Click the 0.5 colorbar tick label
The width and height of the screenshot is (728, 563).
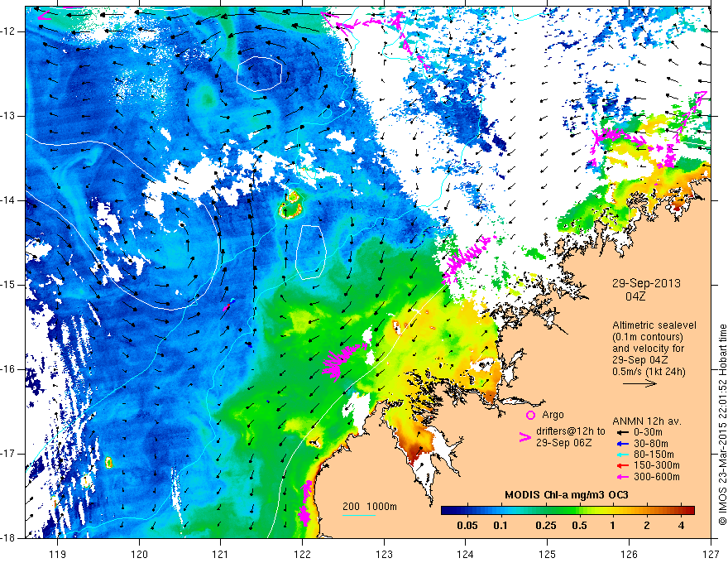(579, 526)
